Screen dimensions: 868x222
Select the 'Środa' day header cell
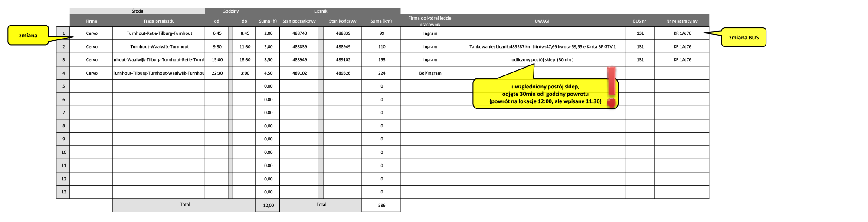pyautogui.click(x=137, y=11)
